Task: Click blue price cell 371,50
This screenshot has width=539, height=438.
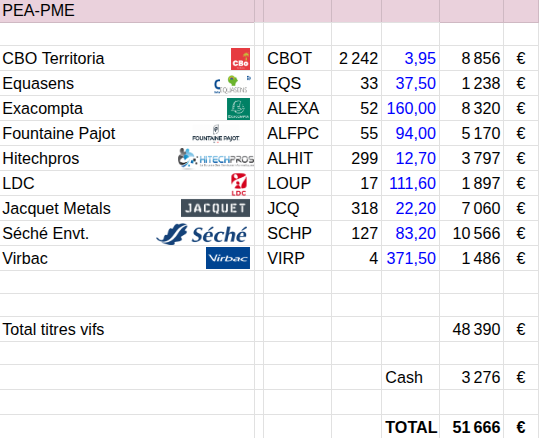Action: pyautogui.click(x=410, y=258)
